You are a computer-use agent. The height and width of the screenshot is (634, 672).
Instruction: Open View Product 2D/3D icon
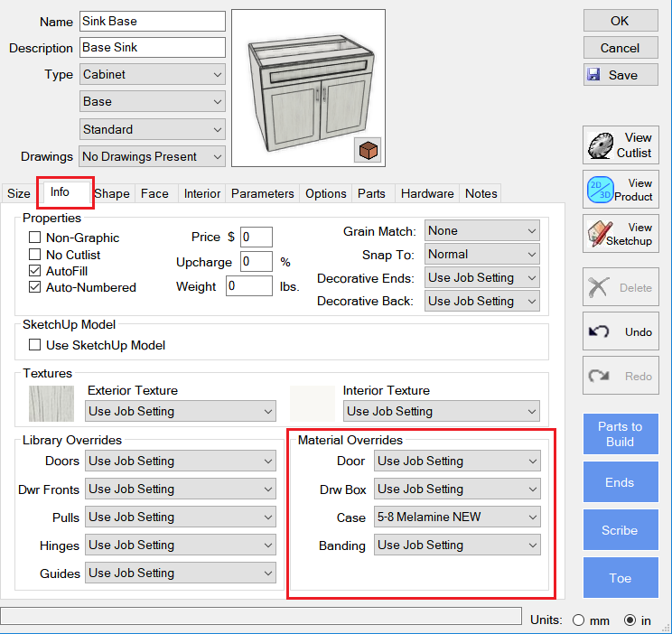pos(600,190)
